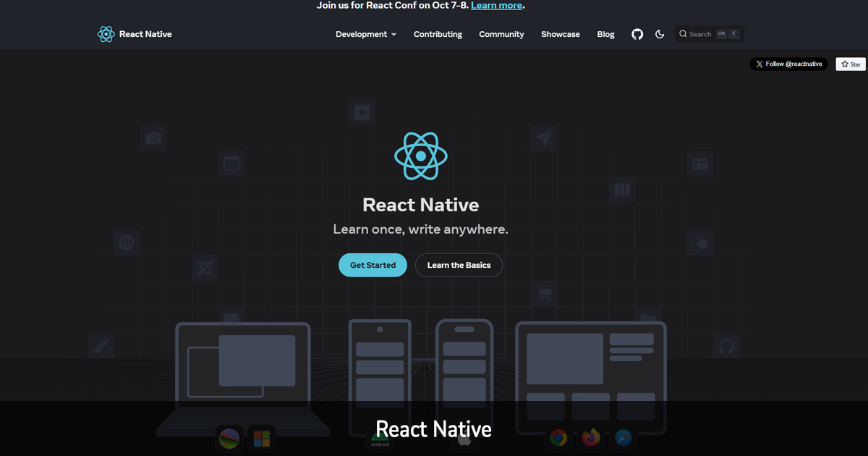Star the repository using the Star button
Screen dimensions: 868x456
coord(851,64)
